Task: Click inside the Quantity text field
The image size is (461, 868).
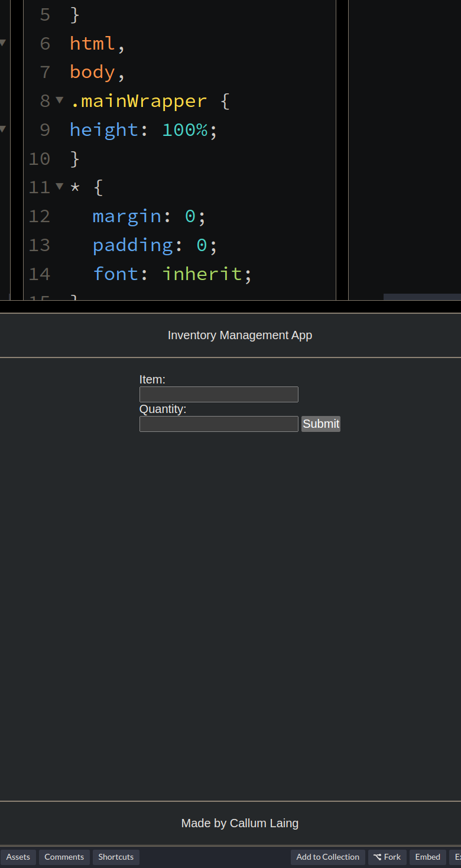Action: coord(219,424)
